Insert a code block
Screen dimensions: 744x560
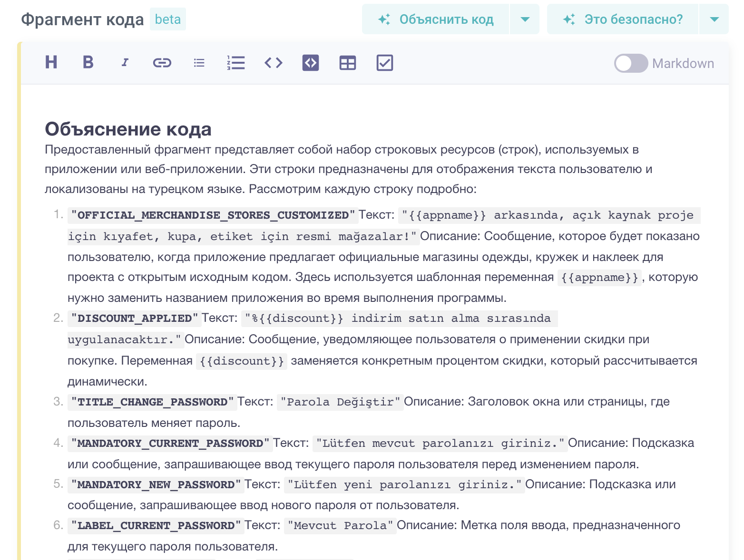tap(311, 63)
